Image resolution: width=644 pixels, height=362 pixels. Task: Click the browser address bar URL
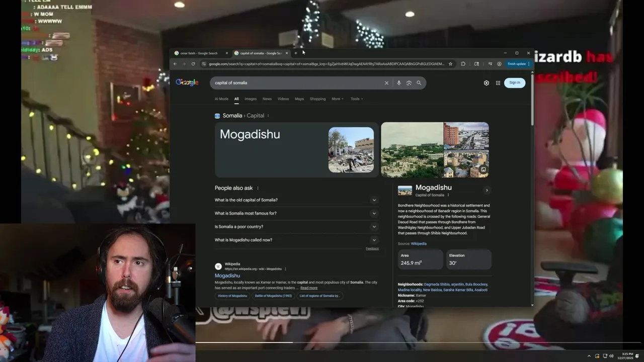326,64
